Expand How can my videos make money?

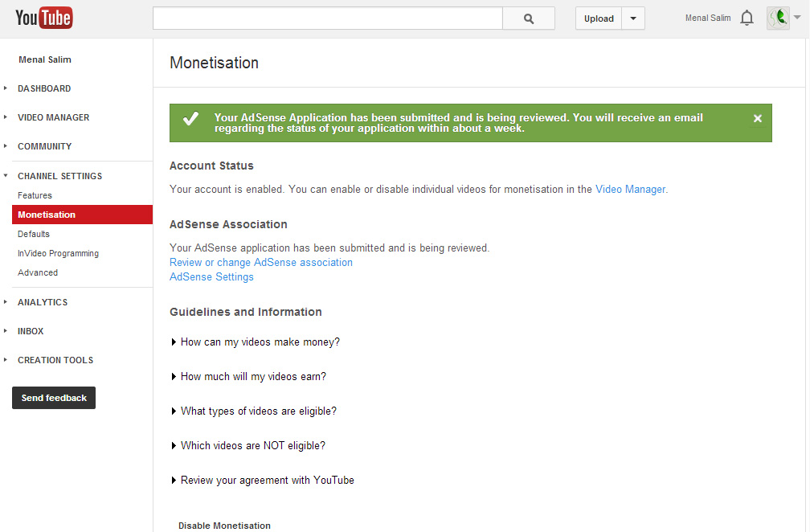pos(256,342)
